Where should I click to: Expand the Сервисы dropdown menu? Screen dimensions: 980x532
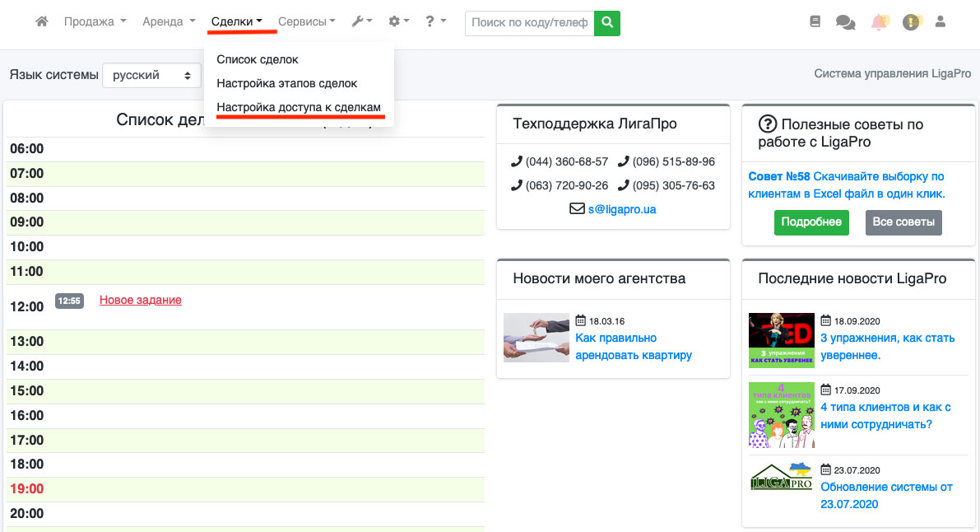pos(306,22)
